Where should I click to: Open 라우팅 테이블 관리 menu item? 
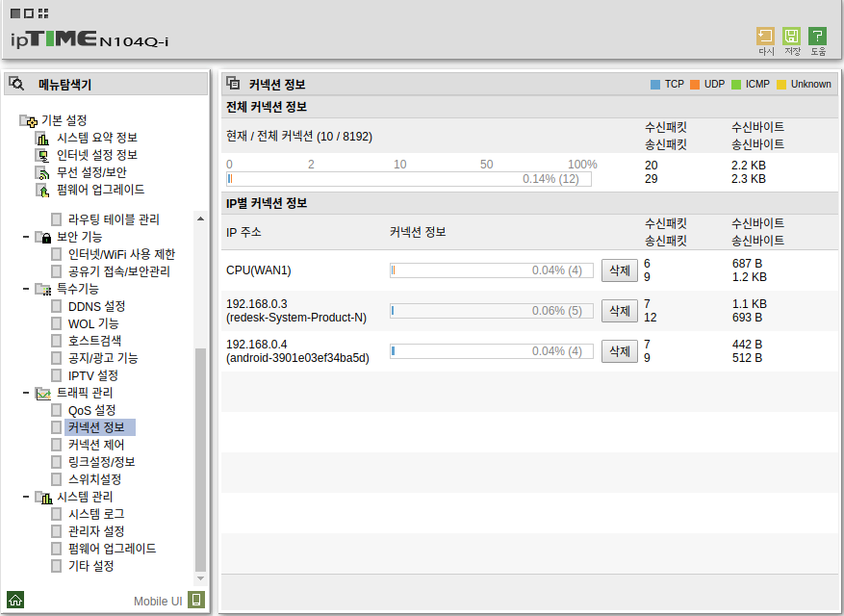(x=114, y=219)
